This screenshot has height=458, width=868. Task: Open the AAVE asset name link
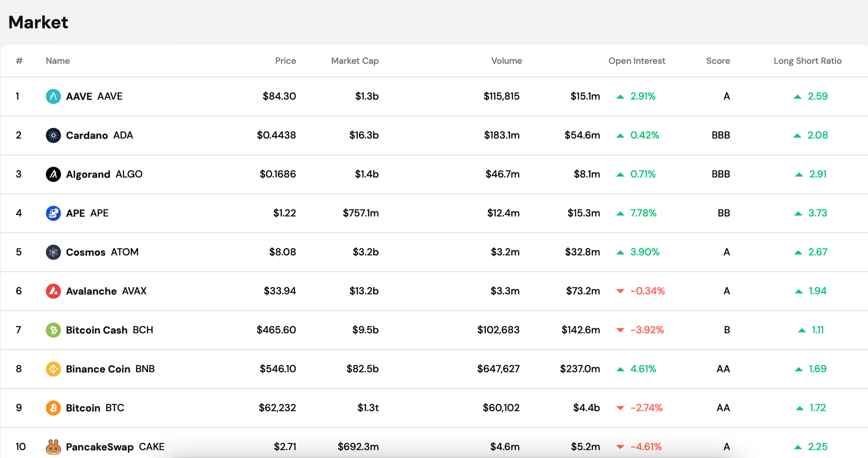pos(79,96)
